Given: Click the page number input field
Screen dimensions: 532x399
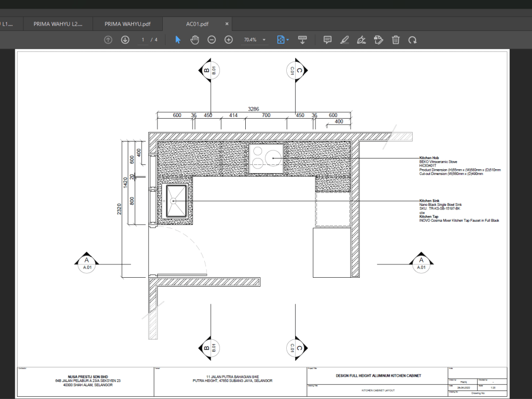Looking at the screenshot, I should pos(142,39).
